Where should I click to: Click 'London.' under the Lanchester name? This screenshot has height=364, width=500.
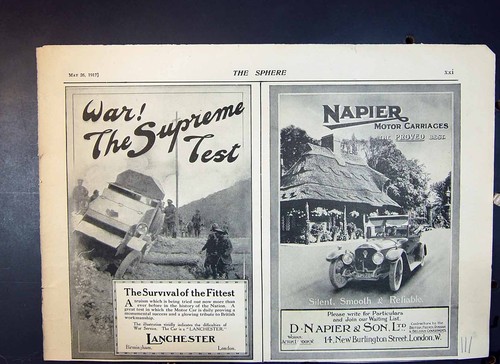tap(226, 348)
